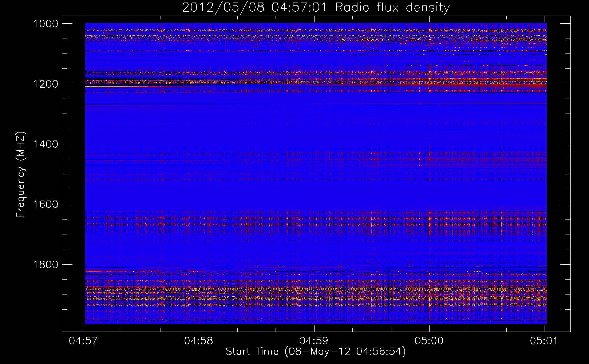Click the 04:58 time tick label
The image size is (589, 364).
(x=198, y=341)
